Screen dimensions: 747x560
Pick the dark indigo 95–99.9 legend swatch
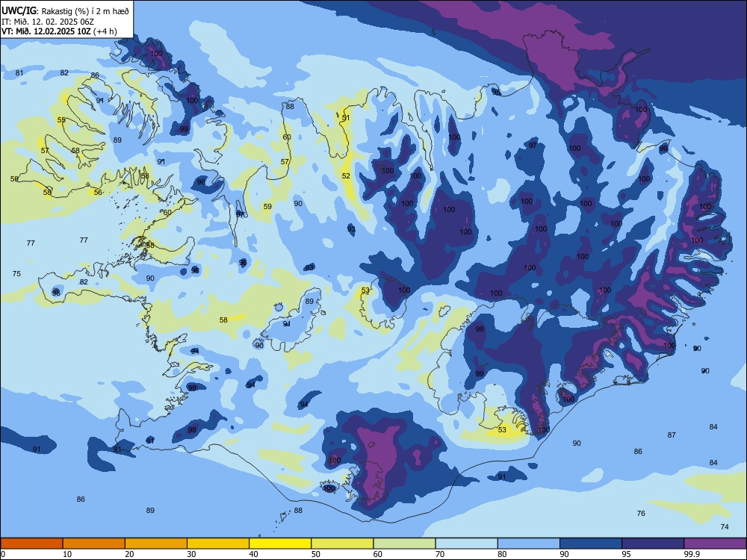(653, 544)
